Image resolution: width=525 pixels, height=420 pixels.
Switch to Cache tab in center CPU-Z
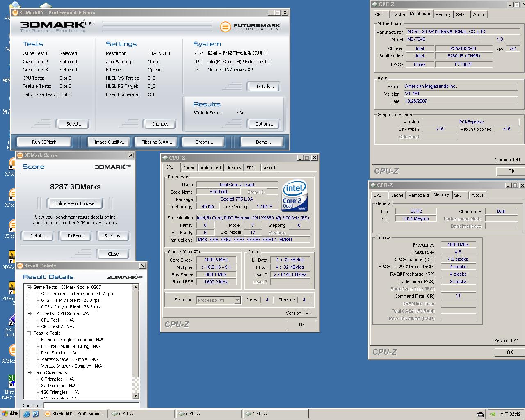189,168
